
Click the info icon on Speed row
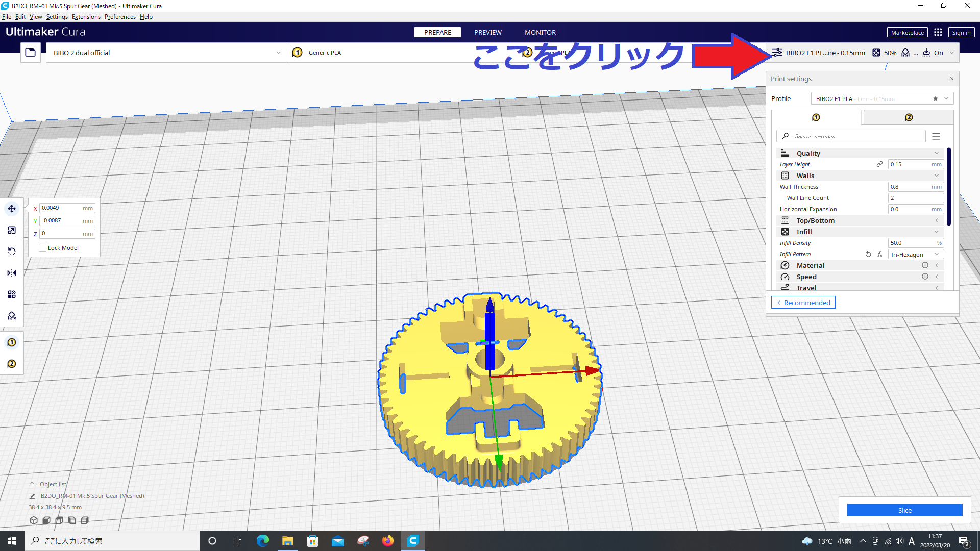click(925, 277)
